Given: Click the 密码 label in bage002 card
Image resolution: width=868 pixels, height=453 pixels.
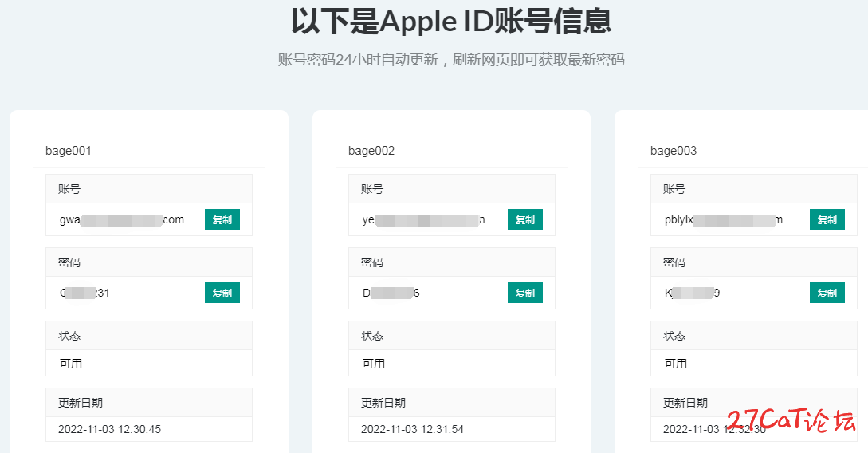Looking at the screenshot, I should 372,262.
